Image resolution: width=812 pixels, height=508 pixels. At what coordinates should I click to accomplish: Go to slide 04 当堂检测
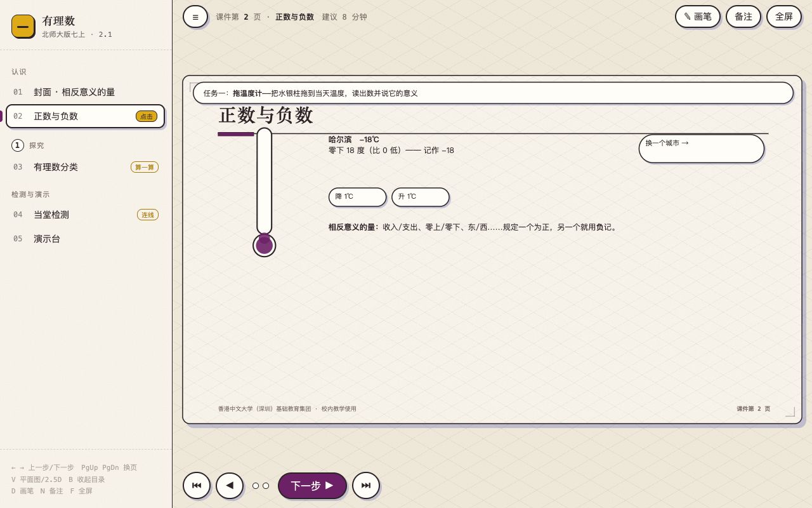[x=85, y=215]
